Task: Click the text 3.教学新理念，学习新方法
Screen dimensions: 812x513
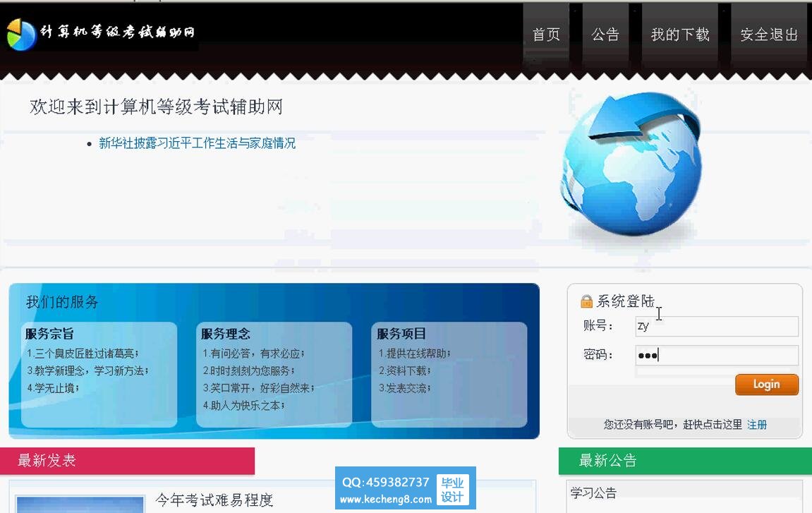Action: coord(87,371)
